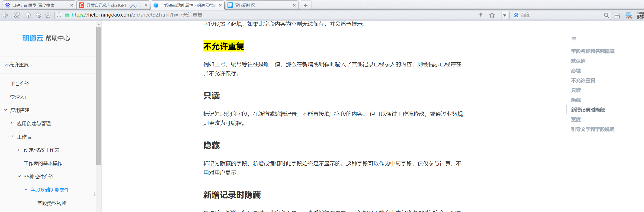Open the QR code icon
Image resolution: width=644 pixels, height=212 pixels.
(640, 15)
